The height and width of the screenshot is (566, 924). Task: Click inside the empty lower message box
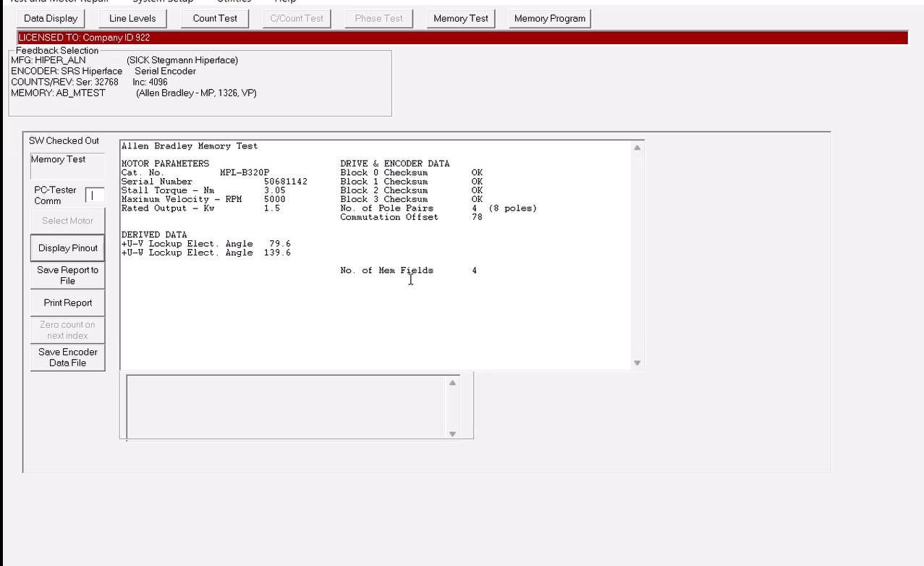click(x=287, y=407)
